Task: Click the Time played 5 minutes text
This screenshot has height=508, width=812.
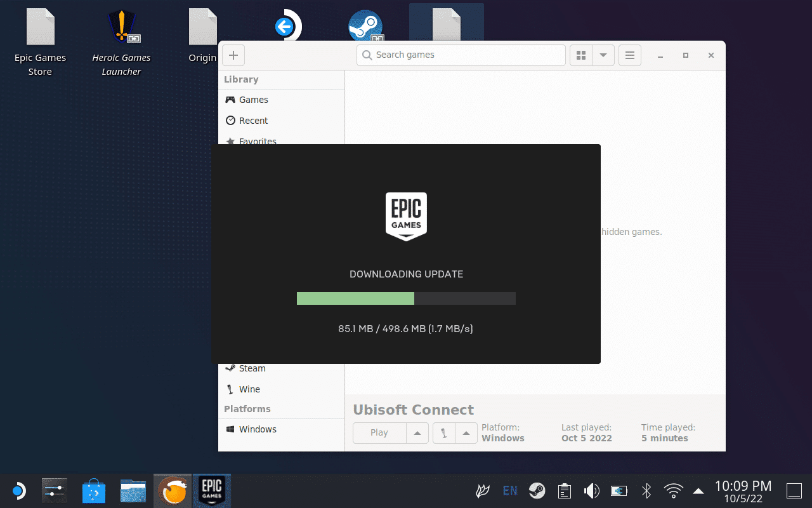Action: [x=668, y=433]
